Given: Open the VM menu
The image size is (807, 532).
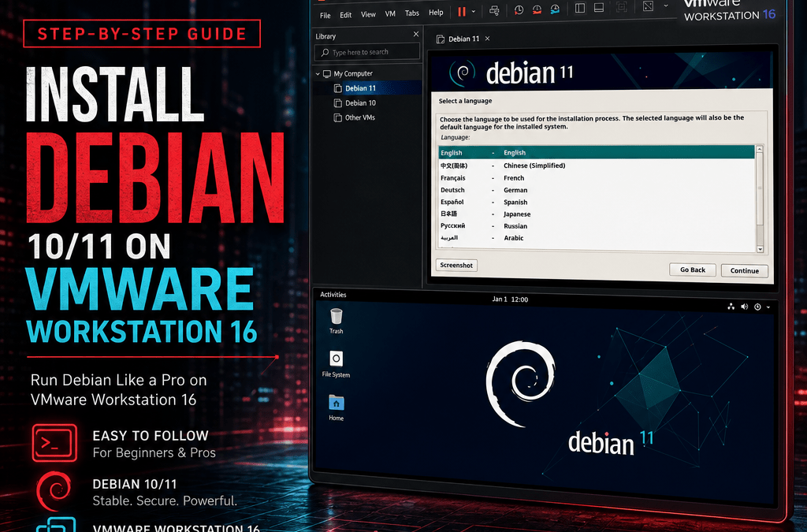Looking at the screenshot, I should [x=390, y=14].
